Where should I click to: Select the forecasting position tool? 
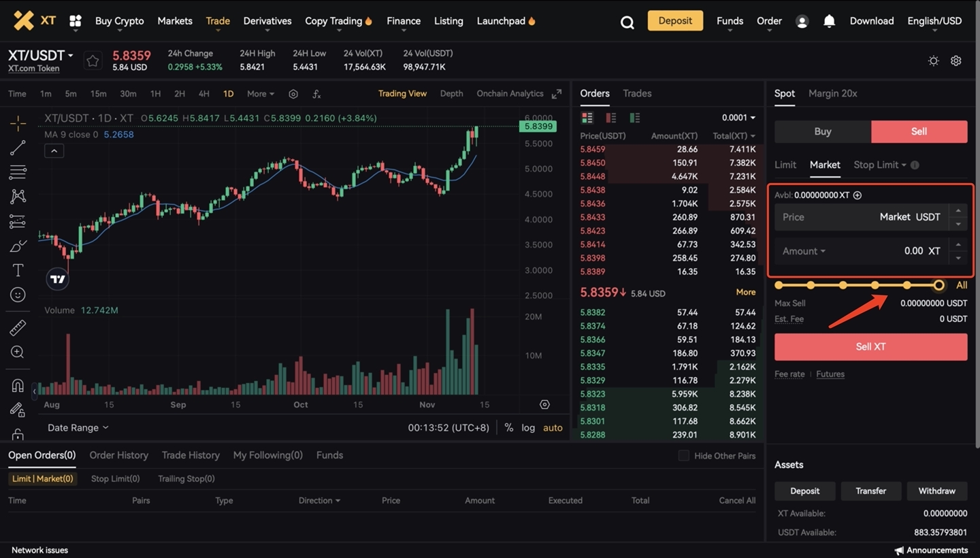click(18, 221)
